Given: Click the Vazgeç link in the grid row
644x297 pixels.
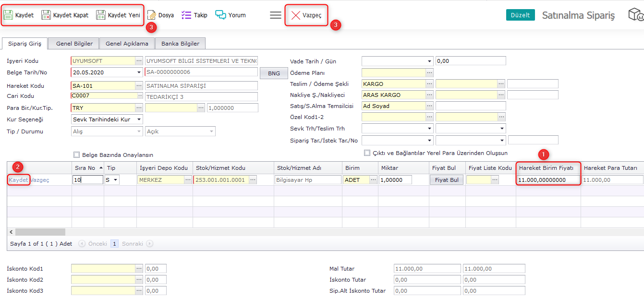Looking at the screenshot, I should (x=40, y=180).
